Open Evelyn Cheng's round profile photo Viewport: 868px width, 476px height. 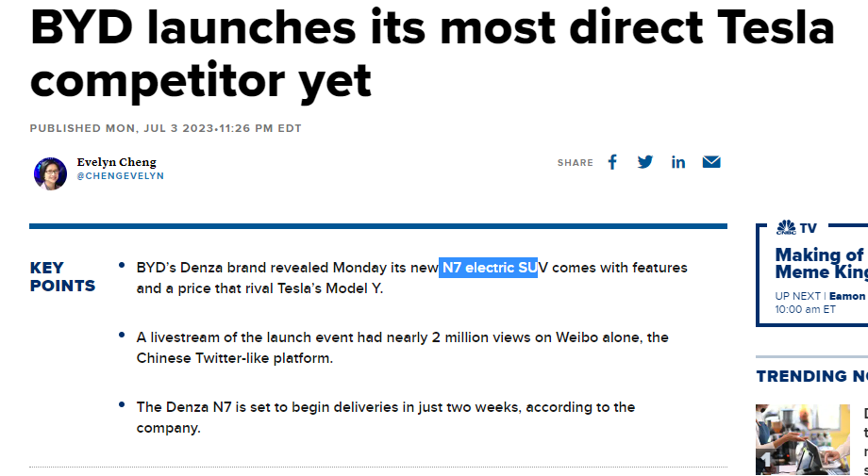pos(50,173)
